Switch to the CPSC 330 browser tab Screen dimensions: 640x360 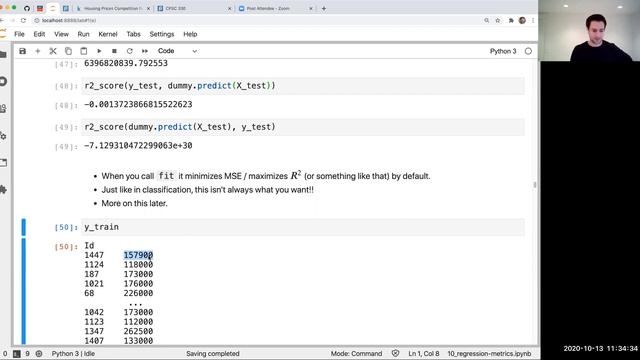194,8
